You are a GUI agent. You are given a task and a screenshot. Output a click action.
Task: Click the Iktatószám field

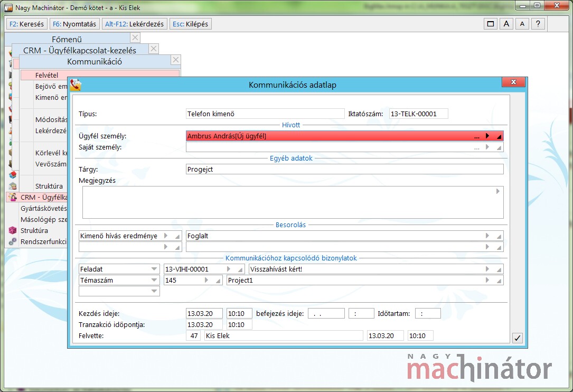(x=418, y=114)
